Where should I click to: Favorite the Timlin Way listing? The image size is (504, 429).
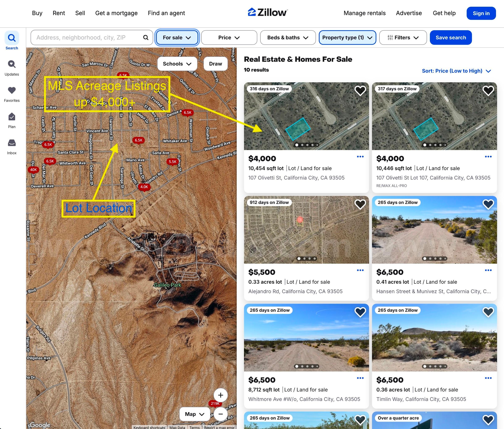pos(488,312)
